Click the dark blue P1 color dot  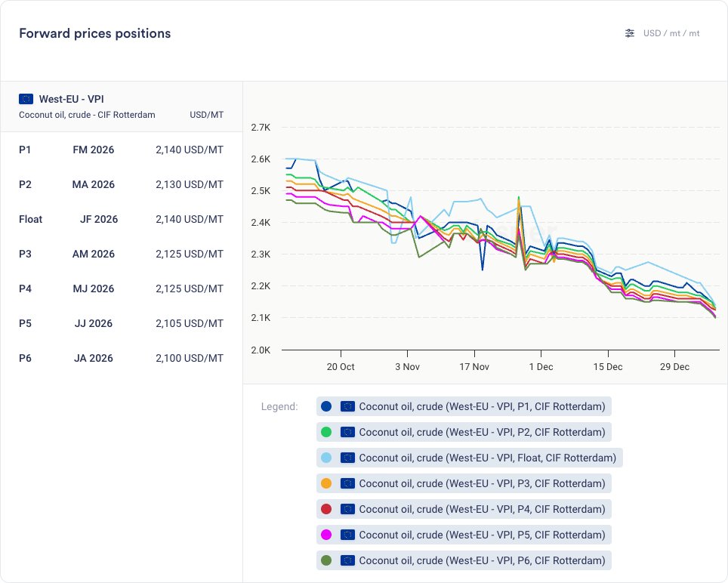[326, 406]
